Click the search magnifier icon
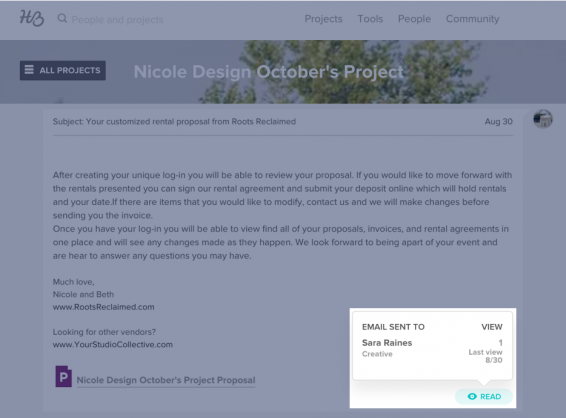The height and width of the screenshot is (418, 566). click(x=62, y=18)
